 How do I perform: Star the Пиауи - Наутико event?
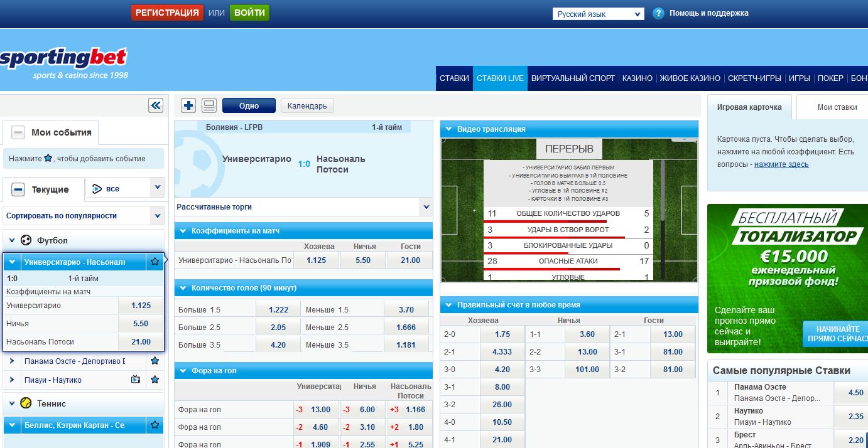(155, 380)
